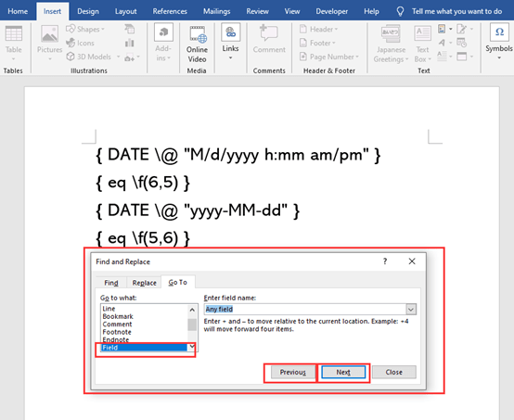Click Close button in Find and Replace

(x=393, y=372)
